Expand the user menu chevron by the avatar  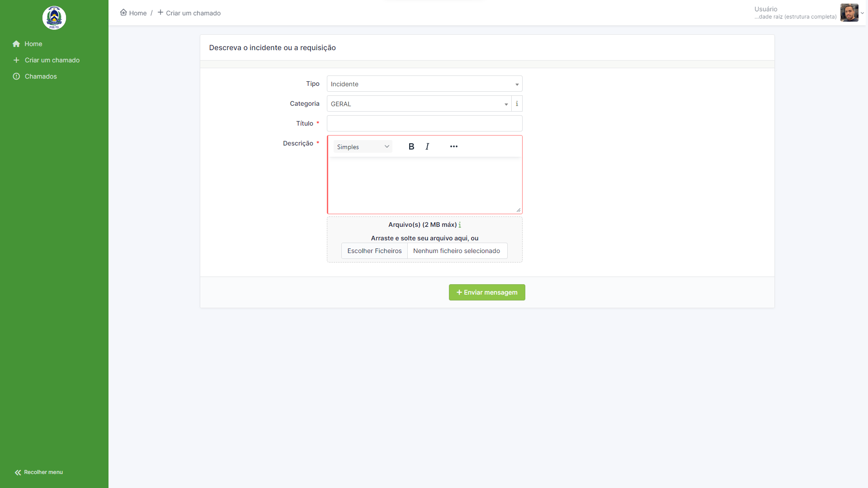pyautogui.click(x=862, y=13)
